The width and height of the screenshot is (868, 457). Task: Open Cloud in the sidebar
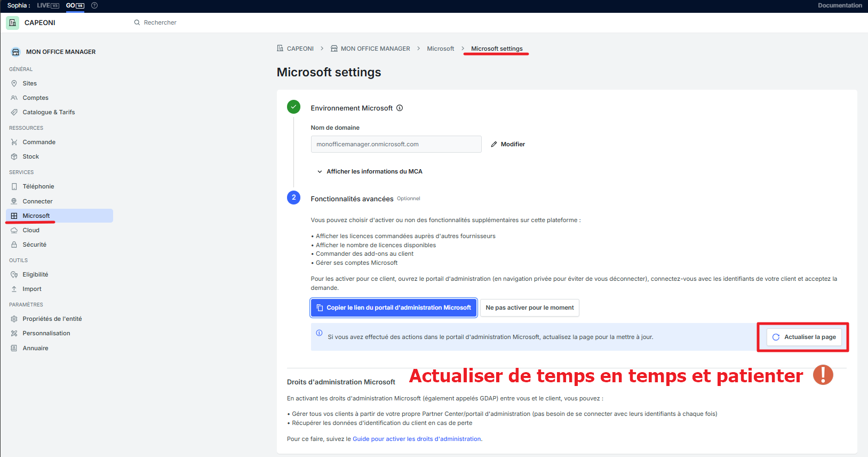tap(31, 230)
